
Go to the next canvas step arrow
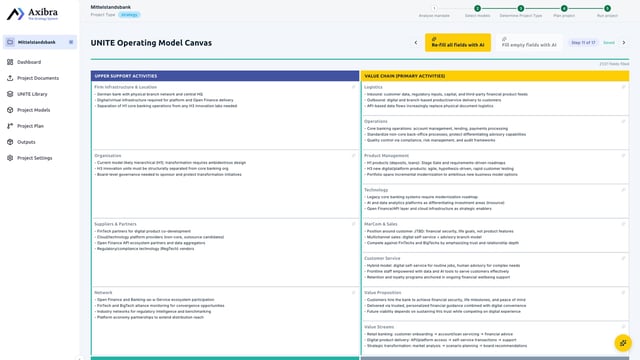(624, 42)
